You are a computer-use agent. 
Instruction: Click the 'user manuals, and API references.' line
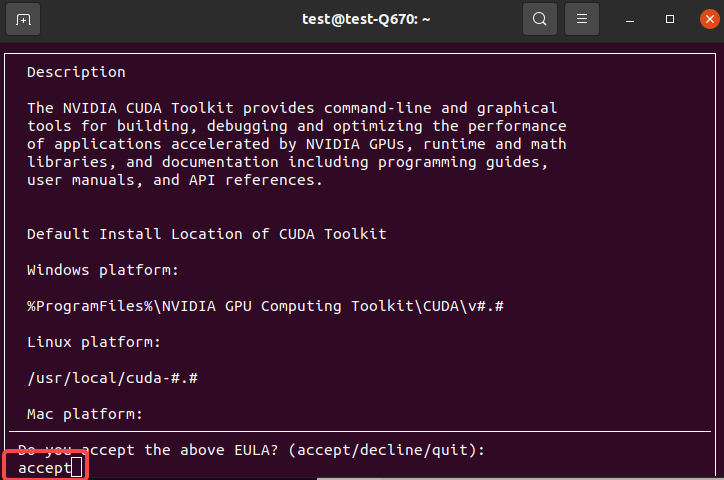point(175,180)
